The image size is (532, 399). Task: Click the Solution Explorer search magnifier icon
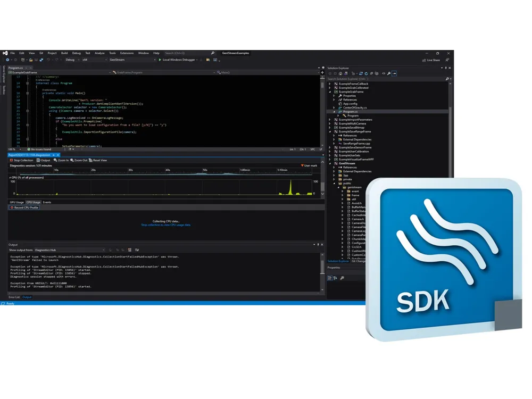tap(447, 79)
